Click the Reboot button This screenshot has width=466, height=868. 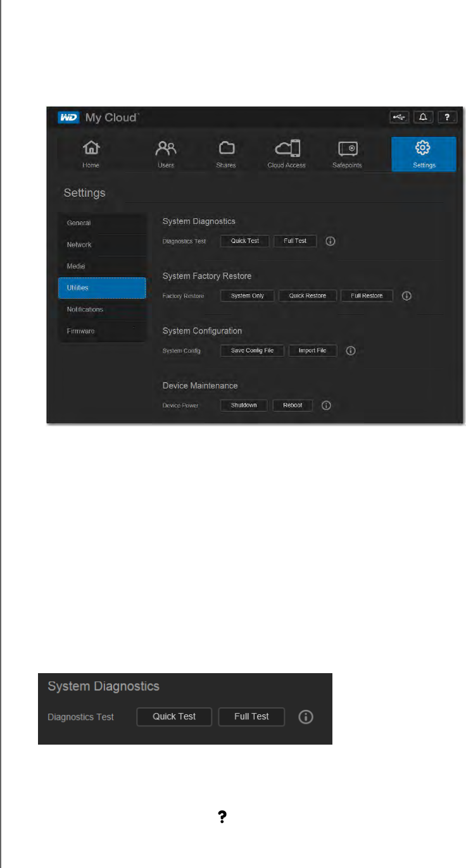click(x=293, y=406)
